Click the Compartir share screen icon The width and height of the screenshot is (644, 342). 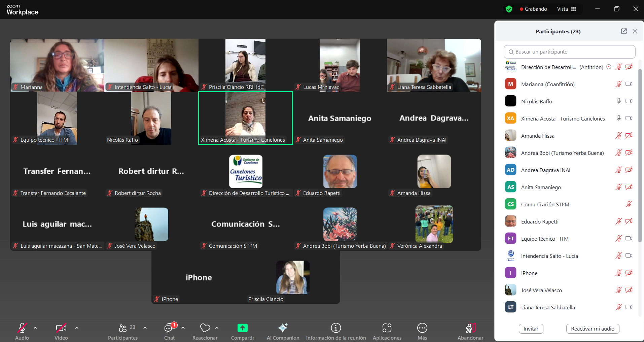click(x=242, y=328)
